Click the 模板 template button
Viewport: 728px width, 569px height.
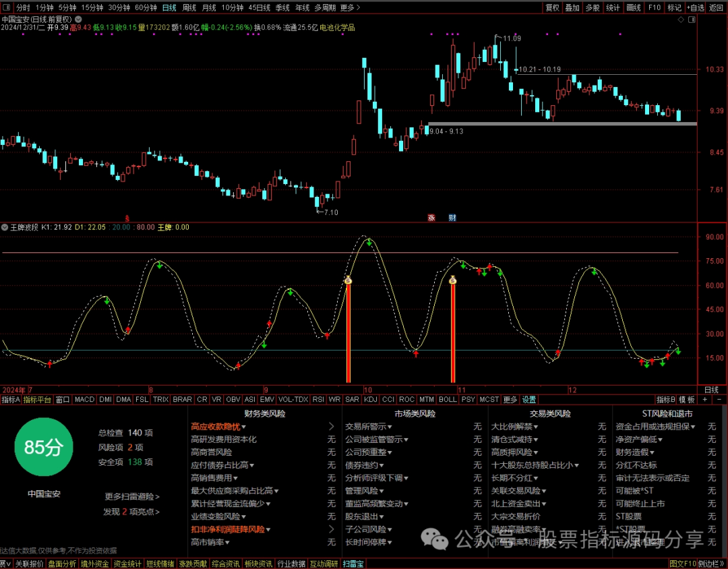[687, 400]
